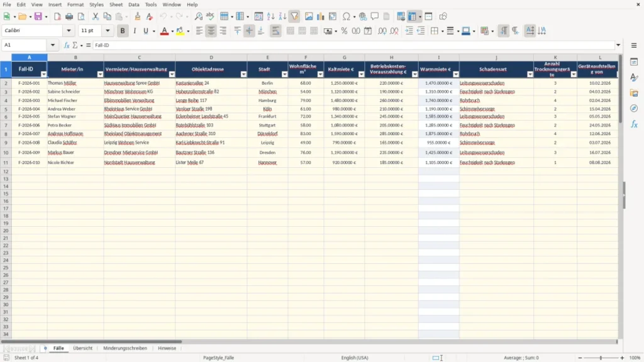Viewport: 644px width, 362px height.
Task: Toggle bold formatting
Action: pyautogui.click(x=123, y=31)
